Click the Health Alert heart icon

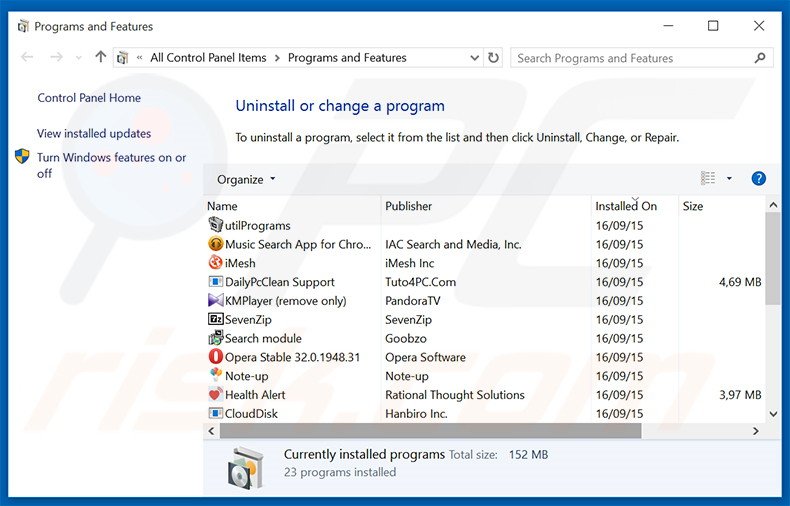(216, 394)
